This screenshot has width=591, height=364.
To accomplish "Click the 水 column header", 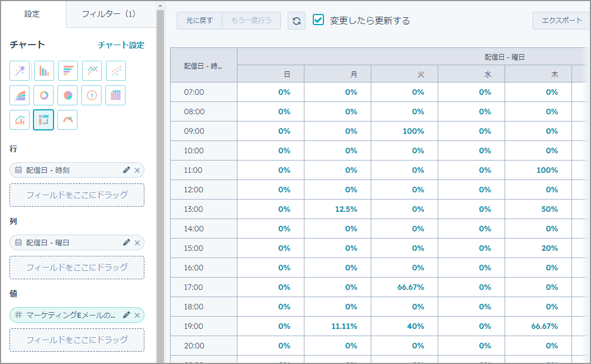I will pyautogui.click(x=471, y=74).
